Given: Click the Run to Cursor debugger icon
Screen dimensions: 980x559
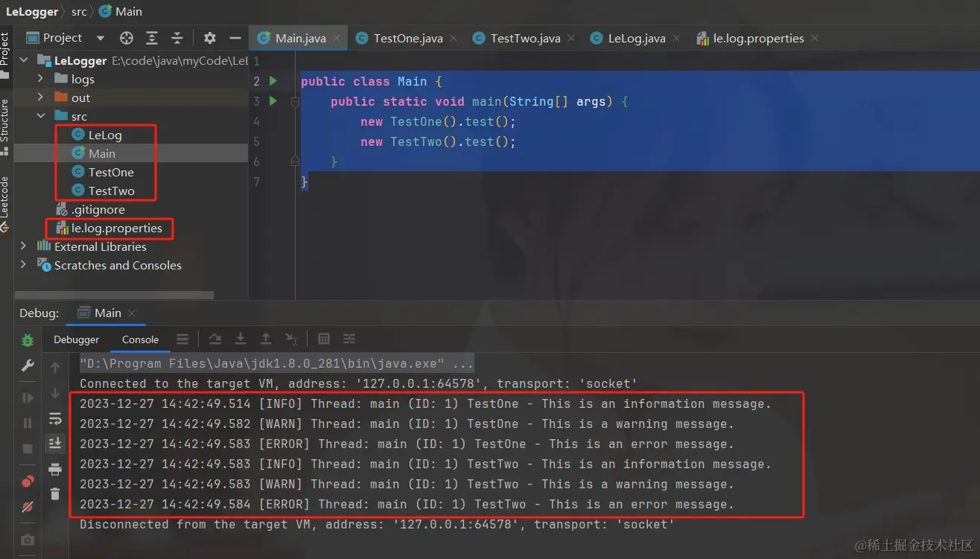Looking at the screenshot, I should coord(291,339).
